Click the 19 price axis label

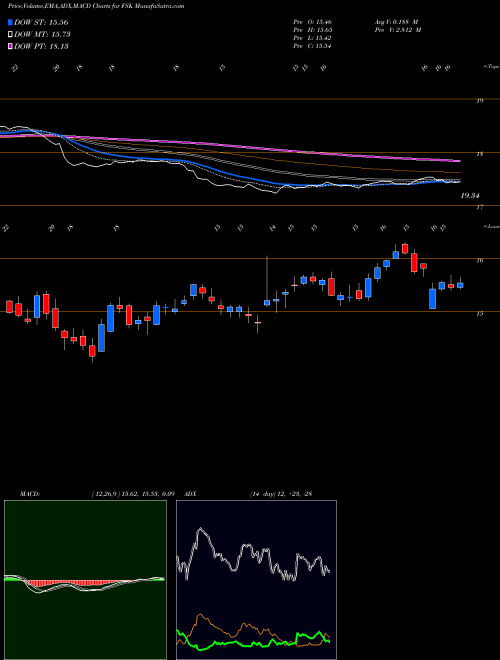pos(479,101)
